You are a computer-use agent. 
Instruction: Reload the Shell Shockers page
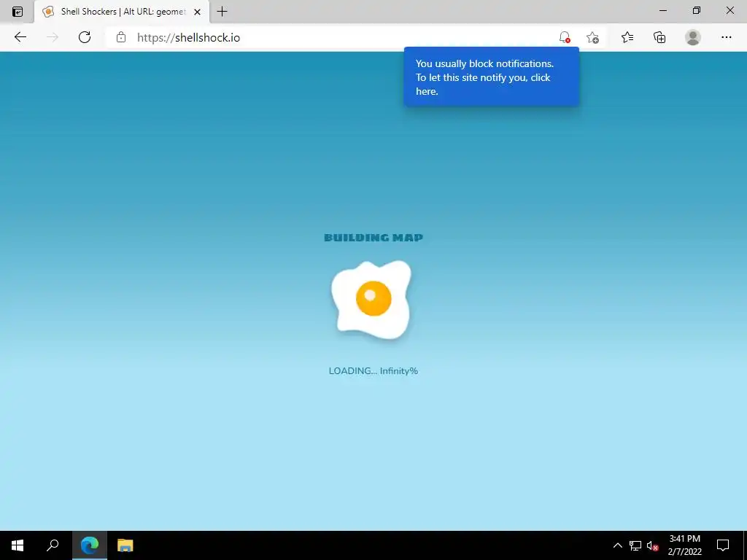tap(85, 37)
